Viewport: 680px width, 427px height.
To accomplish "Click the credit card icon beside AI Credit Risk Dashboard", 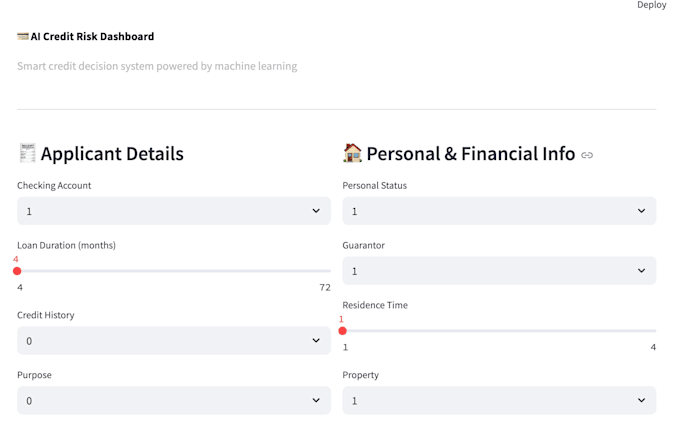I will click(x=23, y=36).
